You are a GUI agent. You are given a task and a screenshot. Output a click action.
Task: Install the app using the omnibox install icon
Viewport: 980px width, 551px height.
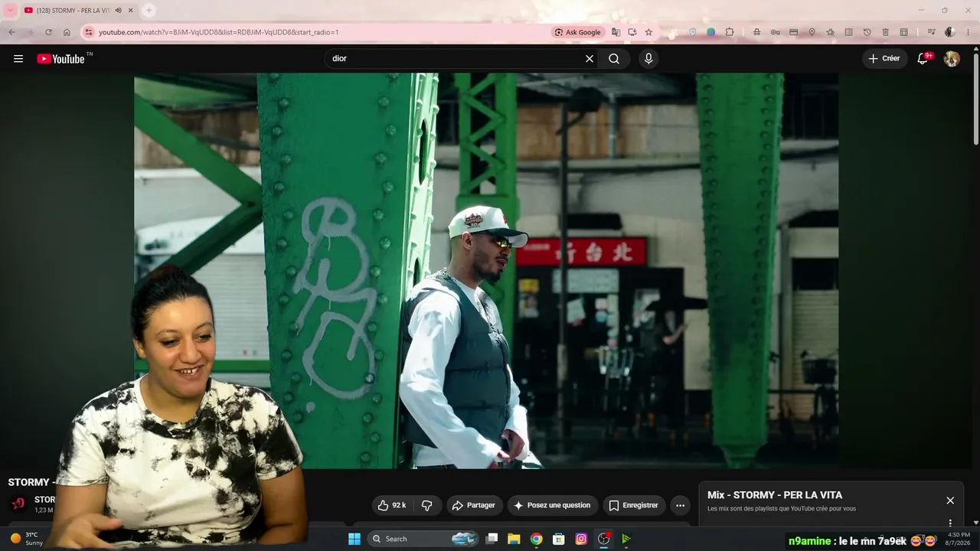(x=632, y=32)
